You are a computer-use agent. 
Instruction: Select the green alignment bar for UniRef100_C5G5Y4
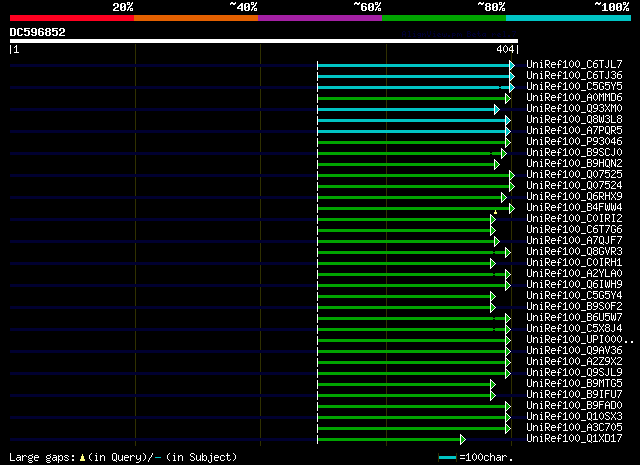point(407,296)
